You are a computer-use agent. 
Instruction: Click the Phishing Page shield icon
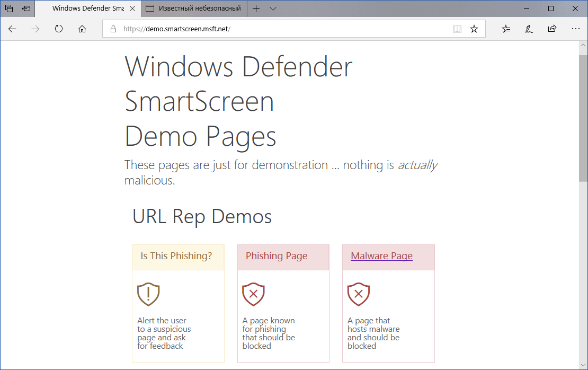click(253, 294)
